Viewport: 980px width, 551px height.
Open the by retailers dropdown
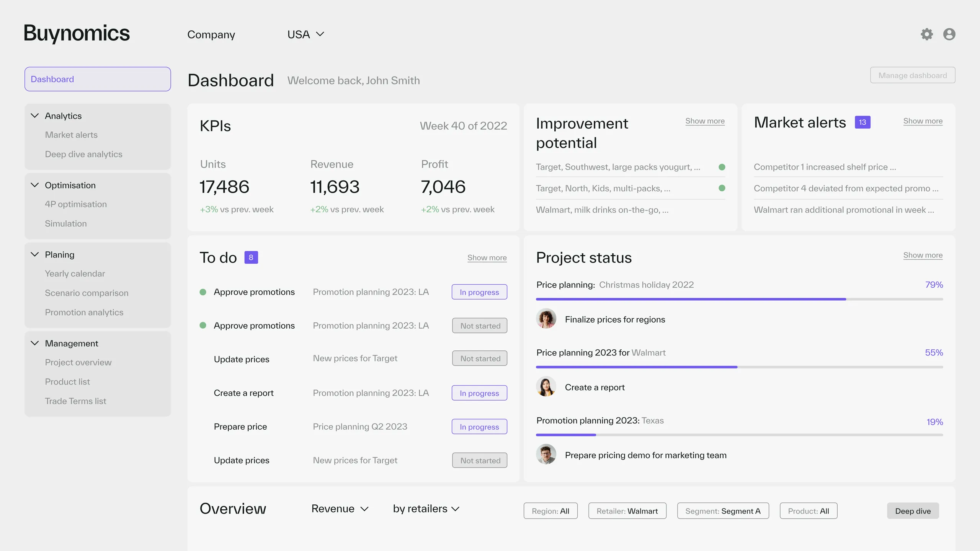pyautogui.click(x=426, y=509)
